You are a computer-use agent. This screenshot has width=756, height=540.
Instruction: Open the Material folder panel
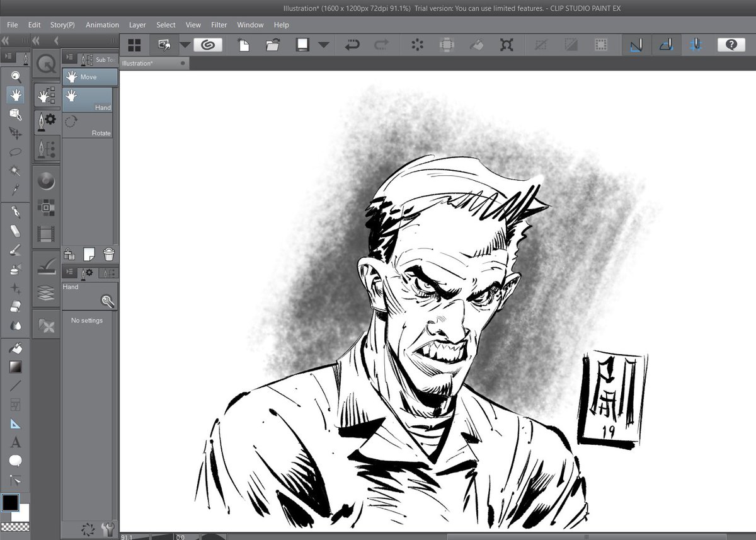point(46,325)
